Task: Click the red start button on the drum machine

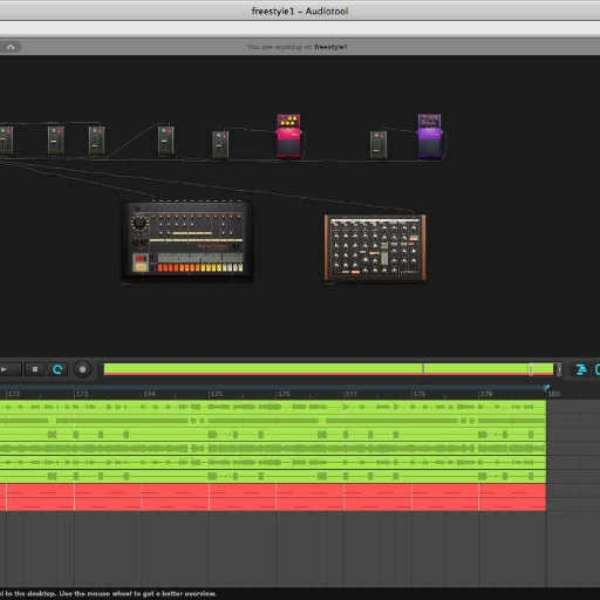Action: click(140, 258)
